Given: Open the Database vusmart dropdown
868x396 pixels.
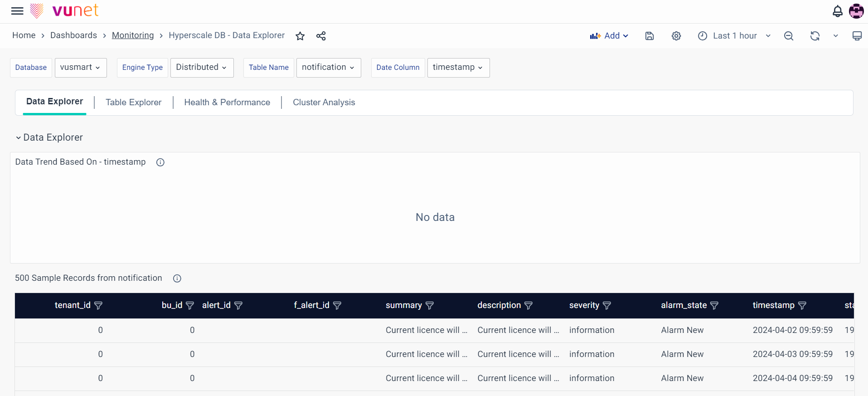Looking at the screenshot, I should [81, 68].
